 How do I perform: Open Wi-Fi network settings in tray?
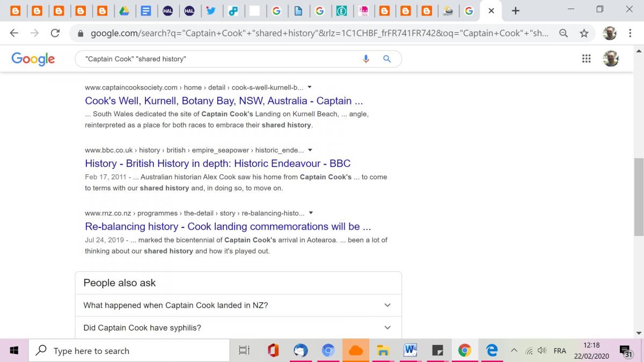click(529, 351)
